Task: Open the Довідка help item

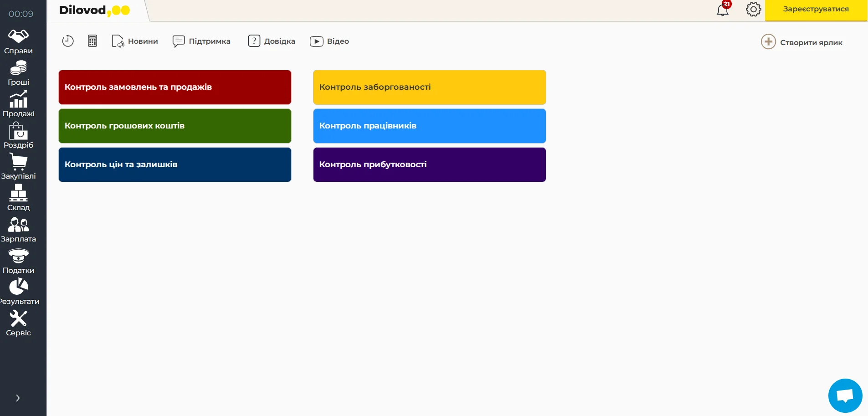Action: click(272, 41)
